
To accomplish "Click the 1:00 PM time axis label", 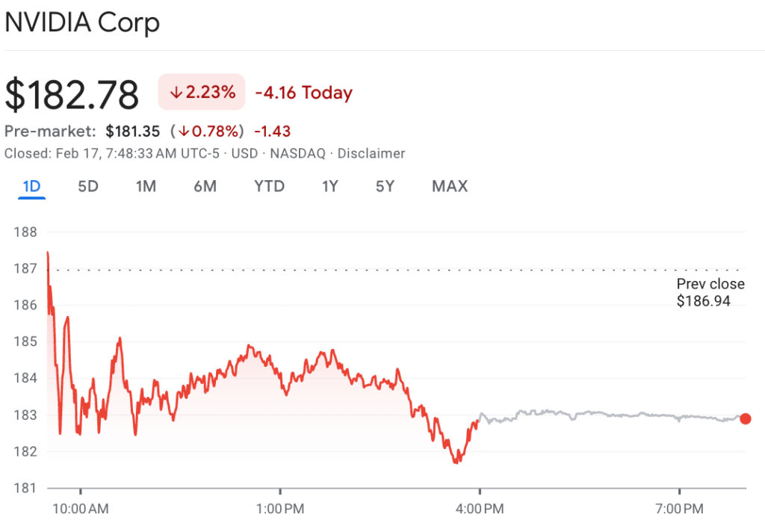I will click(280, 510).
